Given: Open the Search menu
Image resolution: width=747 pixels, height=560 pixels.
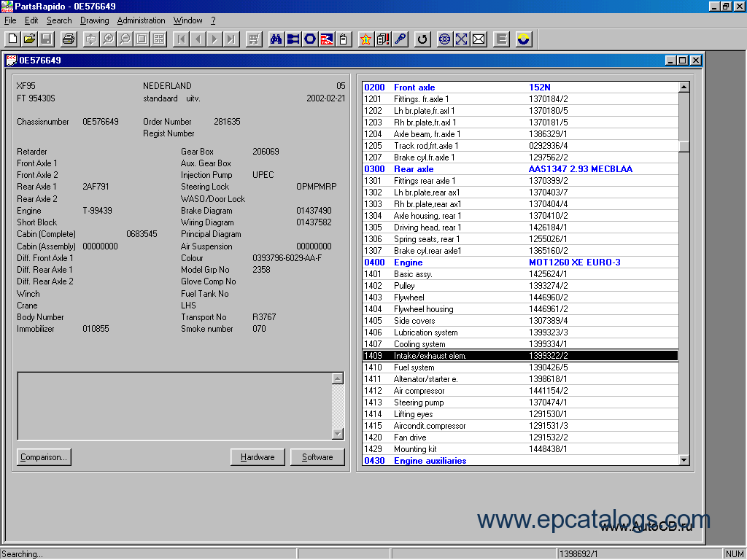Looking at the screenshot, I should (59, 20).
